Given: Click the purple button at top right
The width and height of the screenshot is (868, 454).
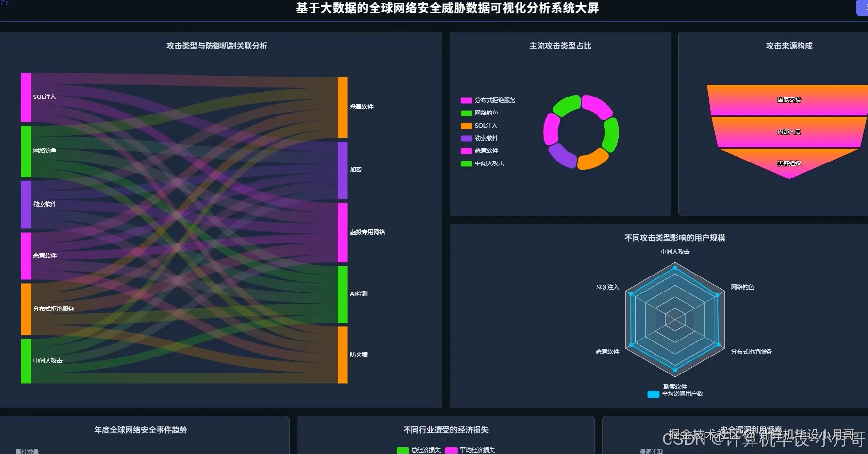Looking at the screenshot, I should coord(863,7).
